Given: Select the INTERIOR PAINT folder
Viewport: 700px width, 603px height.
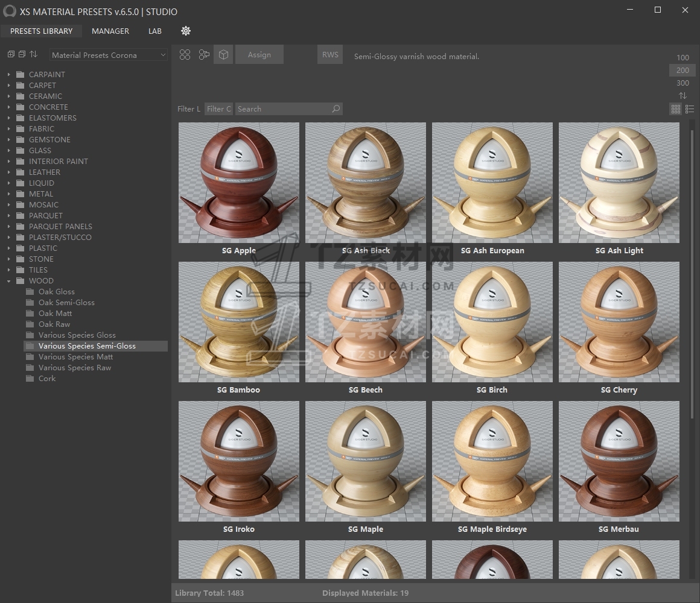Looking at the screenshot, I should [58, 162].
